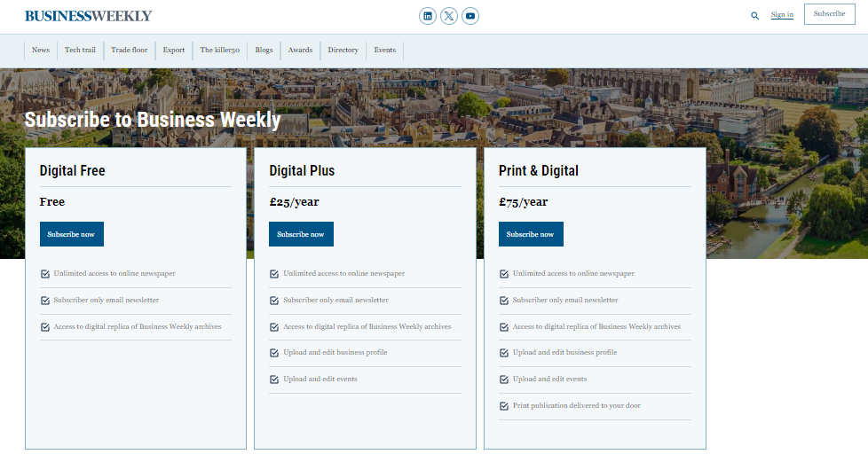Click check icon beside business profile in Print & Digital
The width and height of the screenshot is (868, 454).
504,352
